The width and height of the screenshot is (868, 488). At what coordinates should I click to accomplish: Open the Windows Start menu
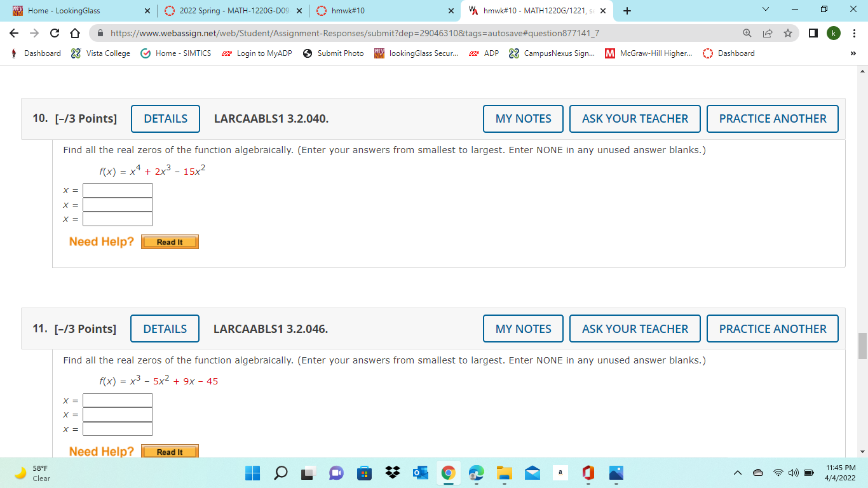click(x=252, y=473)
